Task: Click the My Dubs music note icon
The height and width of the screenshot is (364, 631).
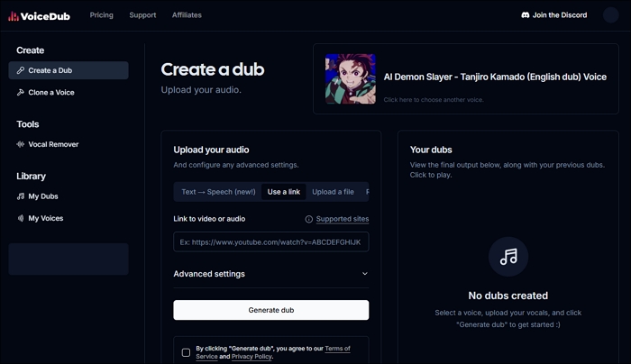Action: 21,196
